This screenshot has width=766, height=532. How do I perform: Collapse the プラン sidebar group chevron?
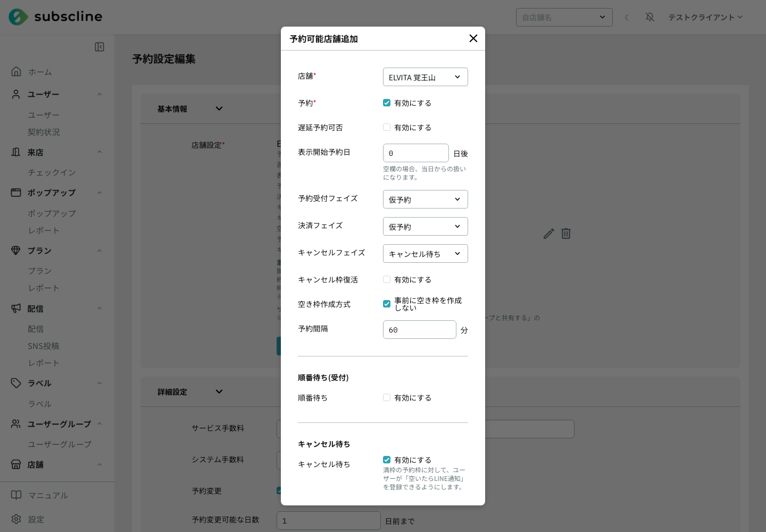(x=99, y=251)
